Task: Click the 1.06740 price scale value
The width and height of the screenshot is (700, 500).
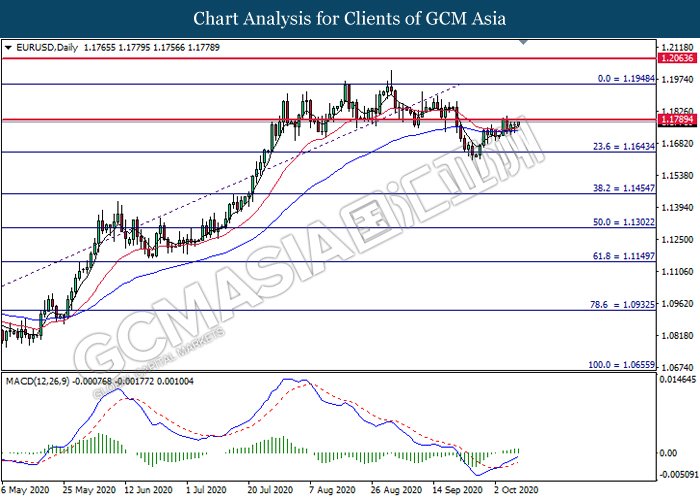Action: (678, 367)
